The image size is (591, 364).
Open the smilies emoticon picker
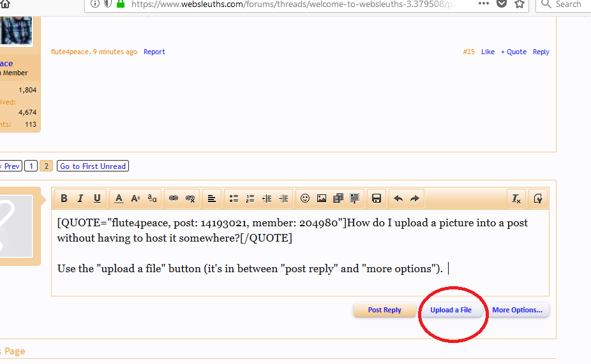click(x=305, y=199)
